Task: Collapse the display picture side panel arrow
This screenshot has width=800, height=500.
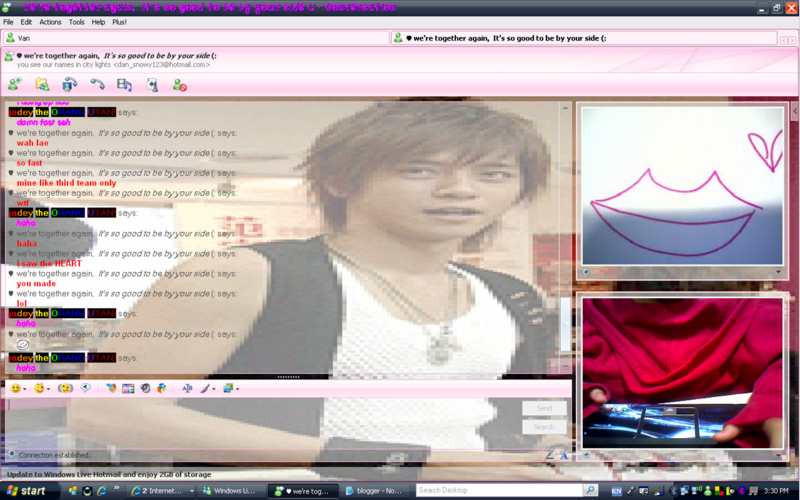Action: click(x=795, y=111)
